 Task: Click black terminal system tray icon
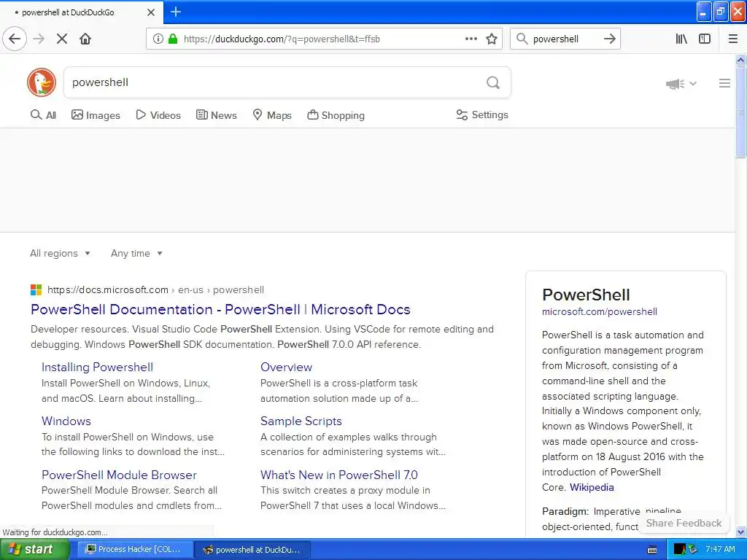click(x=679, y=549)
